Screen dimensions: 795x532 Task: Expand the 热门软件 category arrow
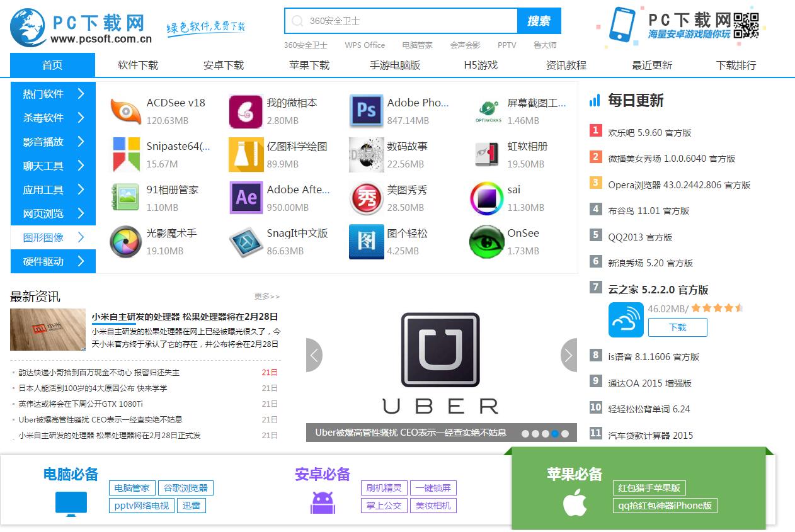point(81,94)
